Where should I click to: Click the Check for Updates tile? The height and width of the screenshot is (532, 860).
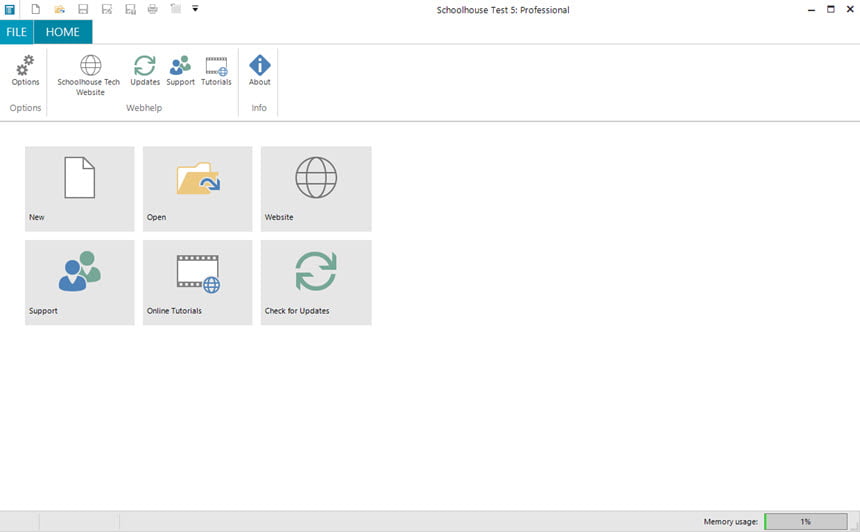(316, 282)
